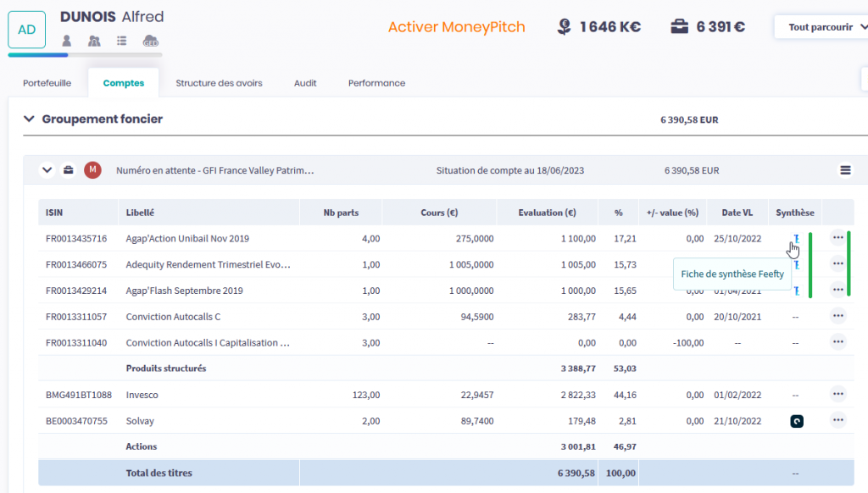Switch to the Portefeuille tab
The width and height of the screenshot is (868, 493).
point(47,83)
